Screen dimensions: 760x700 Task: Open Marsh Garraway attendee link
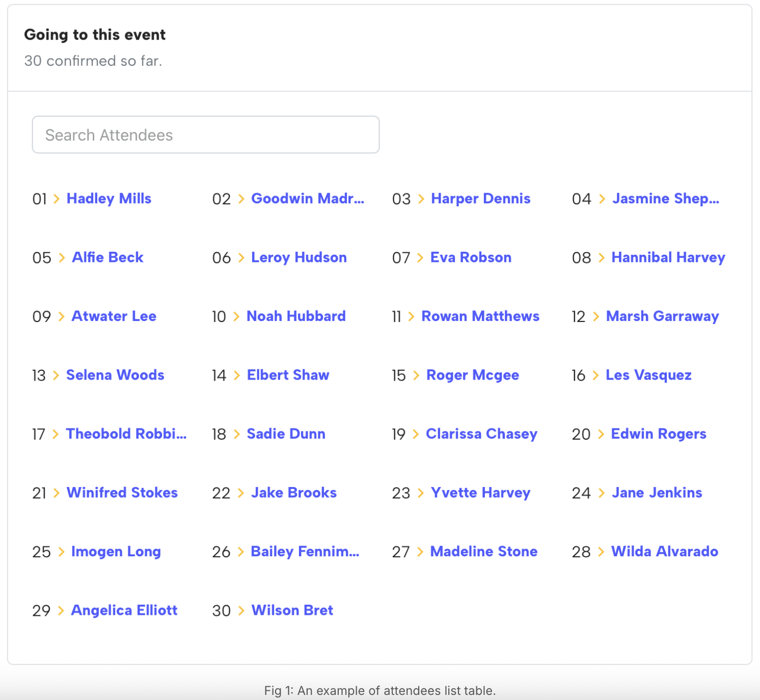click(x=662, y=316)
